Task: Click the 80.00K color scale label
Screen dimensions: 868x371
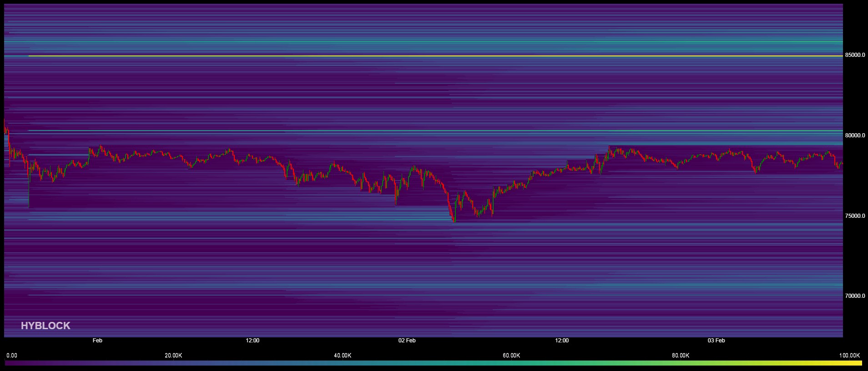Action: [x=681, y=356]
